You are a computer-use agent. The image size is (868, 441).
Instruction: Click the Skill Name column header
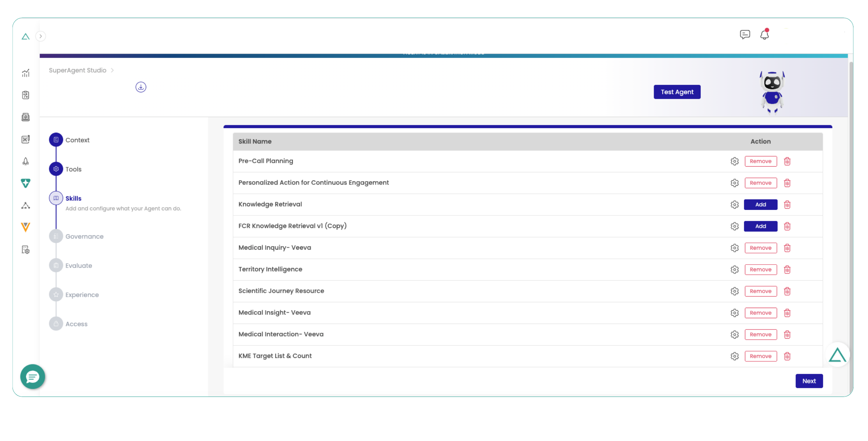point(255,141)
